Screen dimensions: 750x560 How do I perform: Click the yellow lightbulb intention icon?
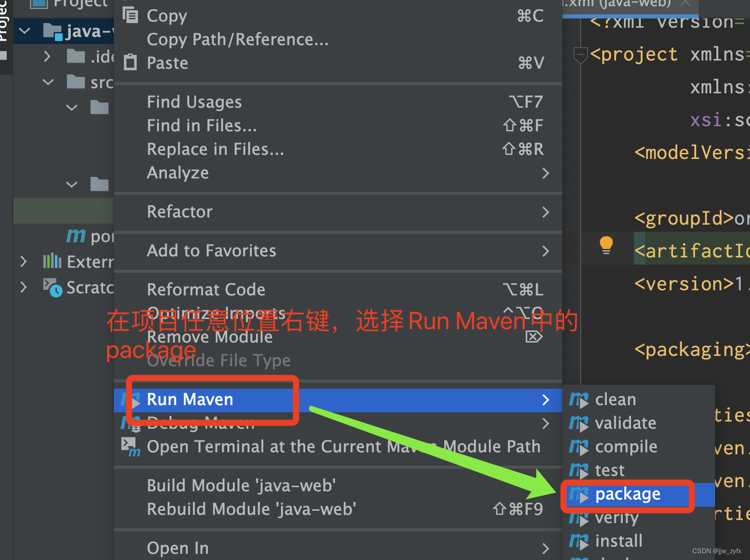click(x=606, y=245)
